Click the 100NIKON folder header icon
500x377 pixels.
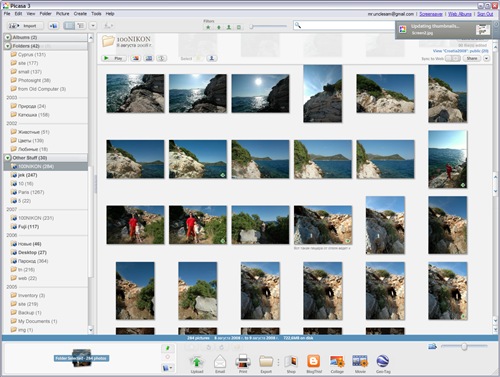tap(108, 41)
